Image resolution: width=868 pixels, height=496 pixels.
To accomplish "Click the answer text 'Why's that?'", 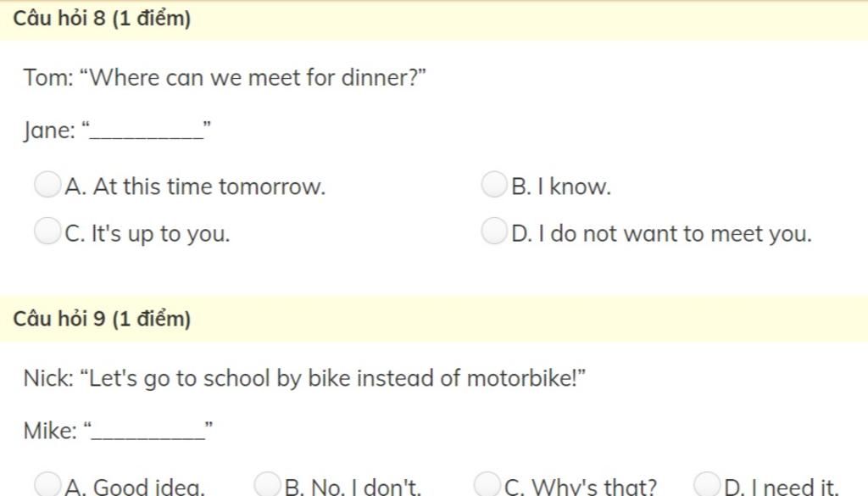I will tap(594, 487).
